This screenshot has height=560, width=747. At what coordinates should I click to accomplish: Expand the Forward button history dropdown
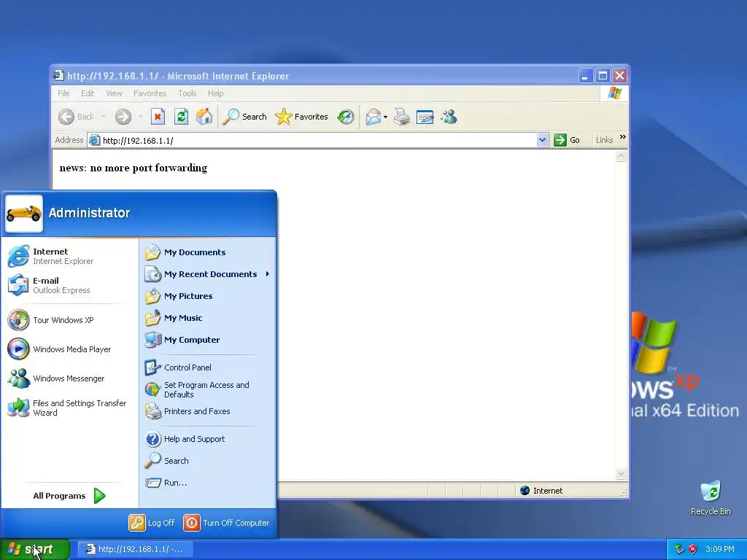click(x=140, y=117)
